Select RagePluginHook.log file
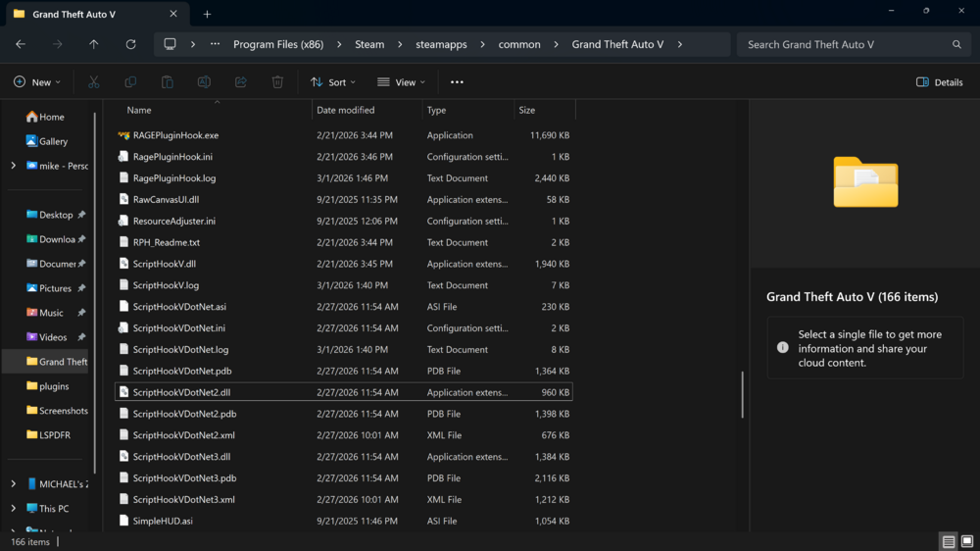 [344, 178]
